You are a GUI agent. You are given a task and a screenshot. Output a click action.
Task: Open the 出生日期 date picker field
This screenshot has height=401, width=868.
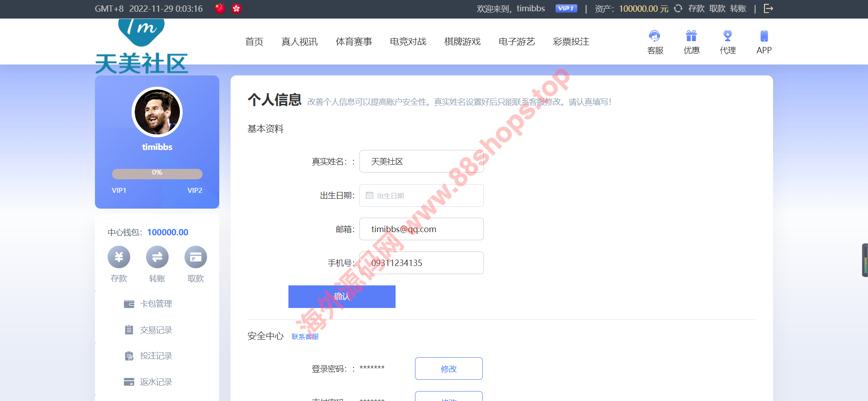421,196
